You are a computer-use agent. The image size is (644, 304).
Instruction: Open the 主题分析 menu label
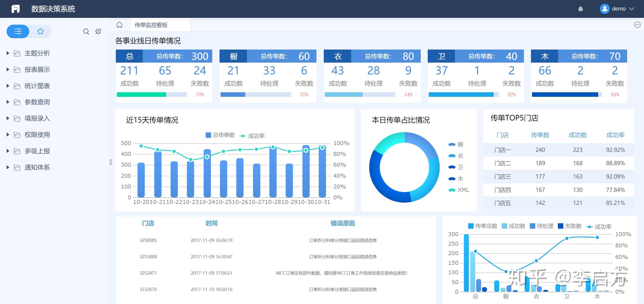[37, 53]
